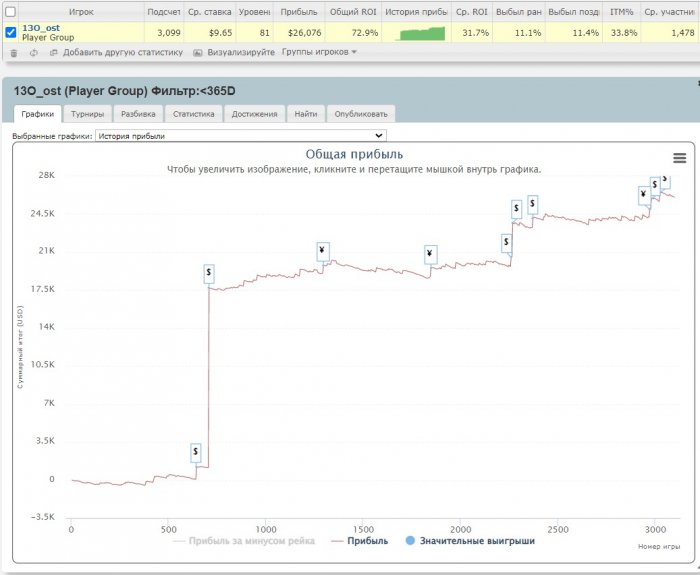Switch to the 'Турниры' tab
This screenshot has width=700, height=575.
88,114
